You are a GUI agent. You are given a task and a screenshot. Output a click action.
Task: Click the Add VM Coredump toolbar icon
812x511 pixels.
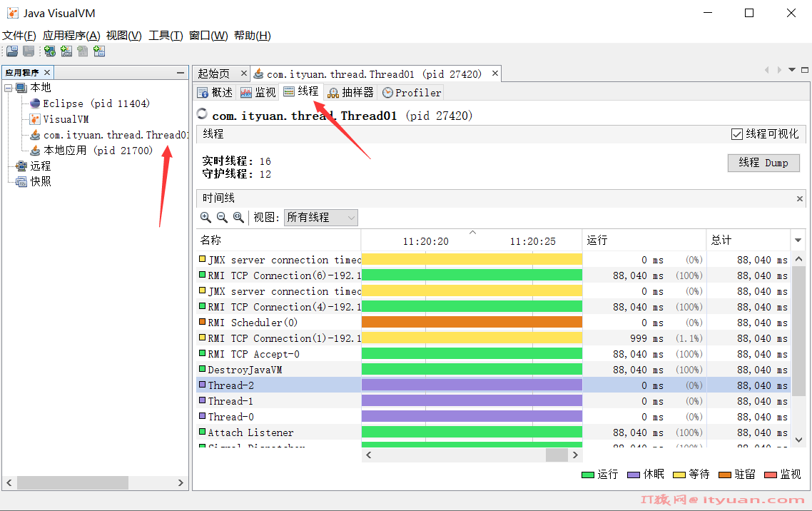(x=82, y=51)
